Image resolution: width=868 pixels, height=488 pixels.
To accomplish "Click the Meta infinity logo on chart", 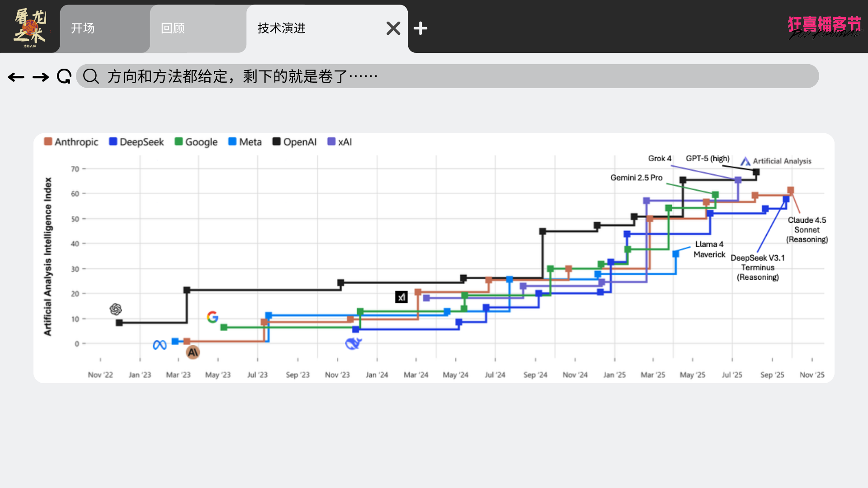I will 160,345.
